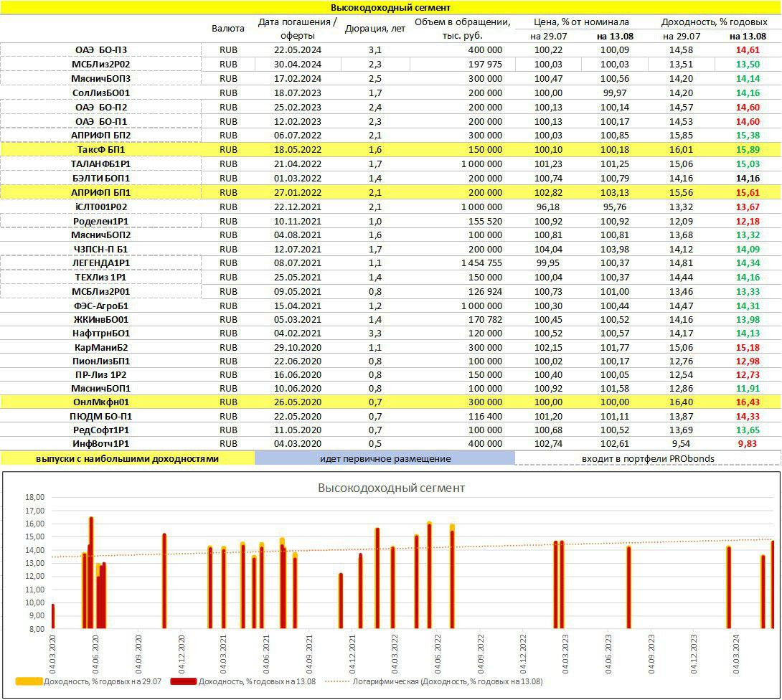Select the highlighted "ТаксФ БП1" bond name cell
The image size is (782, 700).
click(x=102, y=149)
